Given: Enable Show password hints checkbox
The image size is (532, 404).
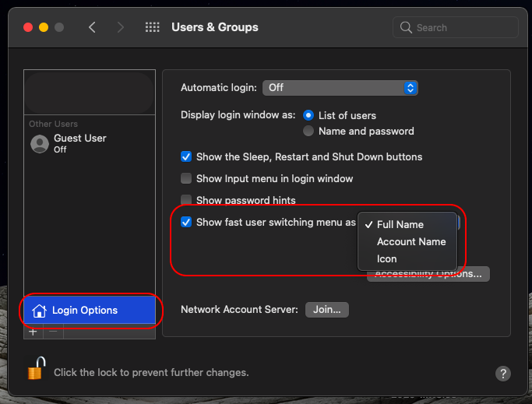Looking at the screenshot, I should (x=186, y=199).
